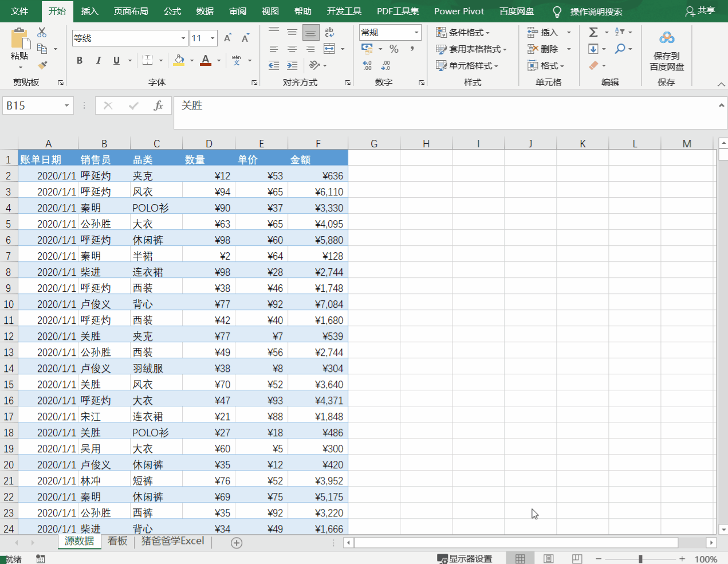
Task: Click AutoSum sigma icon
Action: coord(594,33)
